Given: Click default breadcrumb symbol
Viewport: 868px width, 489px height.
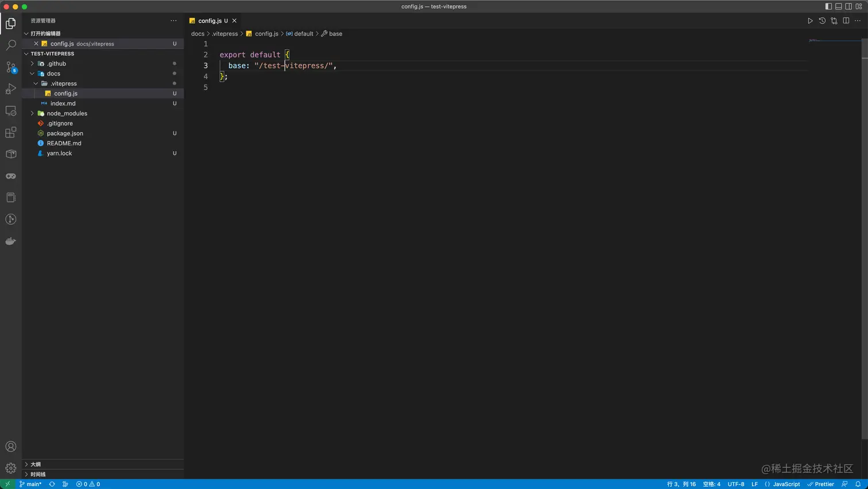Looking at the screenshot, I should click(x=300, y=34).
